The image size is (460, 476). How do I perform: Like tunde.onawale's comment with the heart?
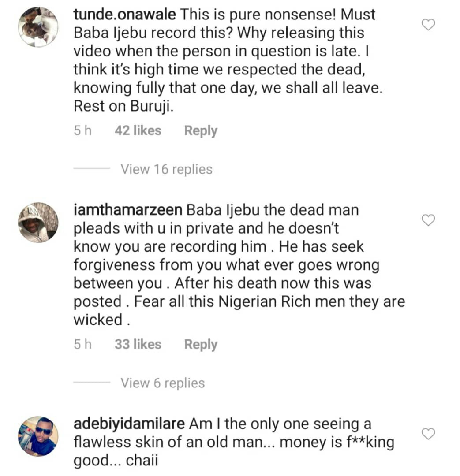point(428,25)
